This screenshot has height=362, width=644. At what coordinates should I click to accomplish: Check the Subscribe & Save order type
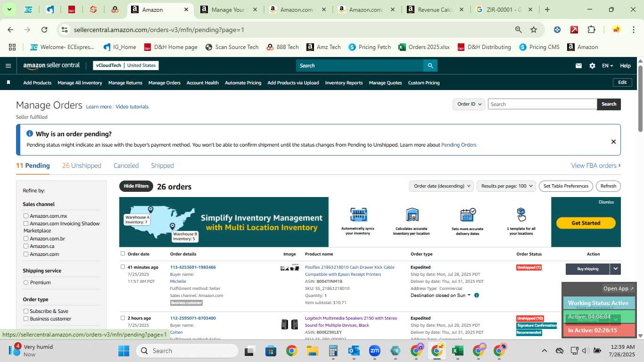26,311
